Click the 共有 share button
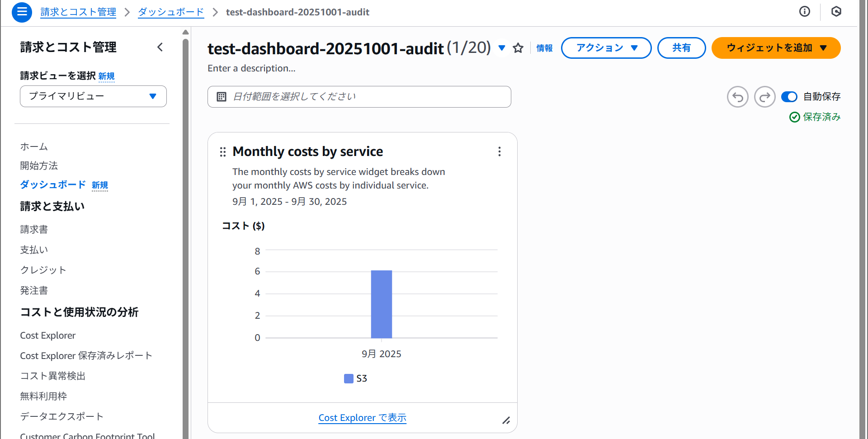This screenshot has width=868, height=439. (x=681, y=48)
